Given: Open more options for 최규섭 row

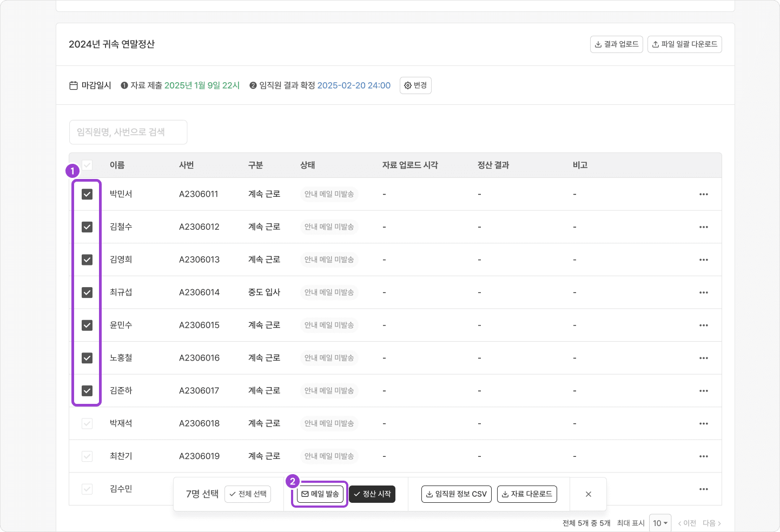Looking at the screenshot, I should point(703,292).
